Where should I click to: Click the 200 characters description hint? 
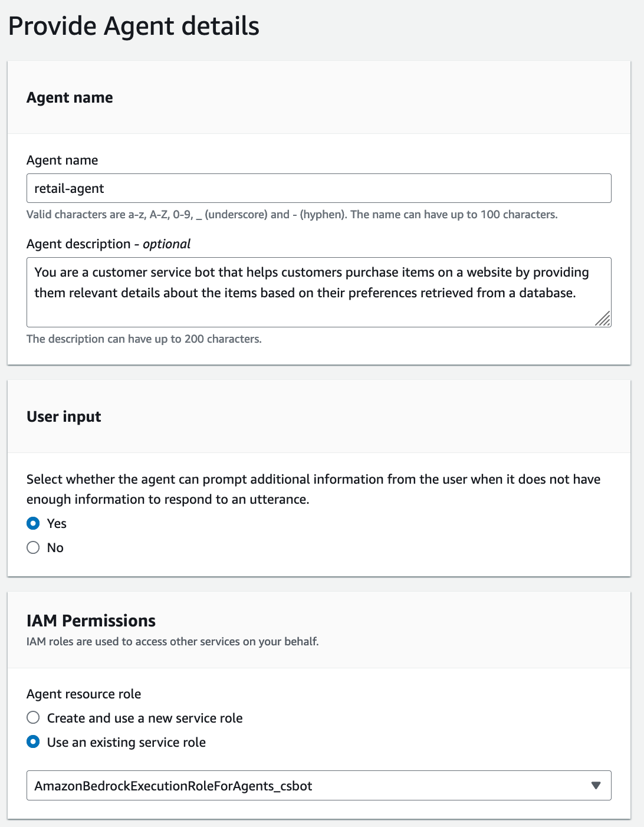pyautogui.click(x=144, y=339)
